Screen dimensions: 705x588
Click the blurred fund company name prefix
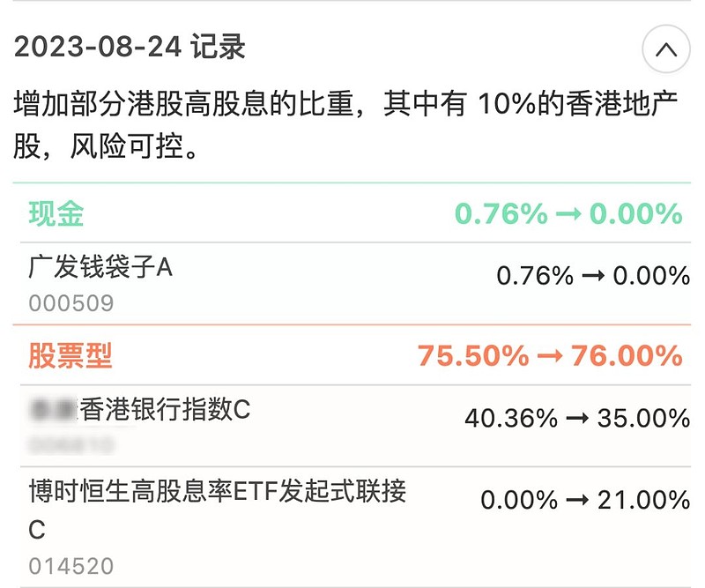point(53,410)
